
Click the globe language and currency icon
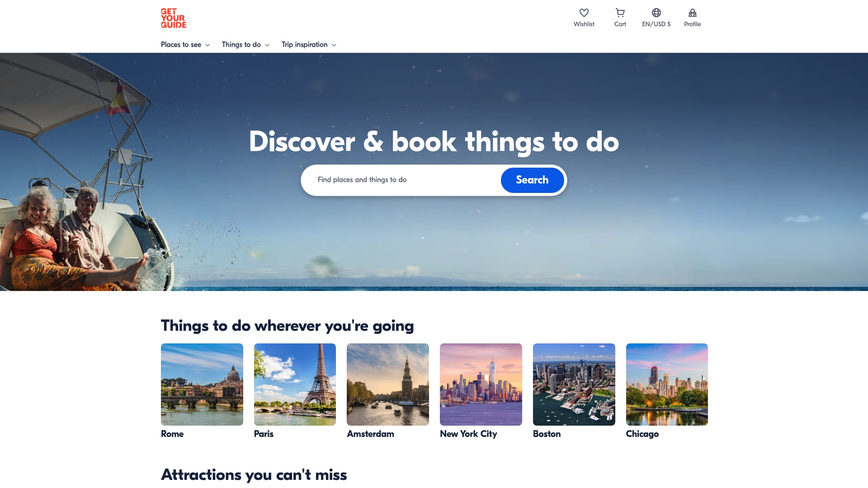[x=656, y=13]
